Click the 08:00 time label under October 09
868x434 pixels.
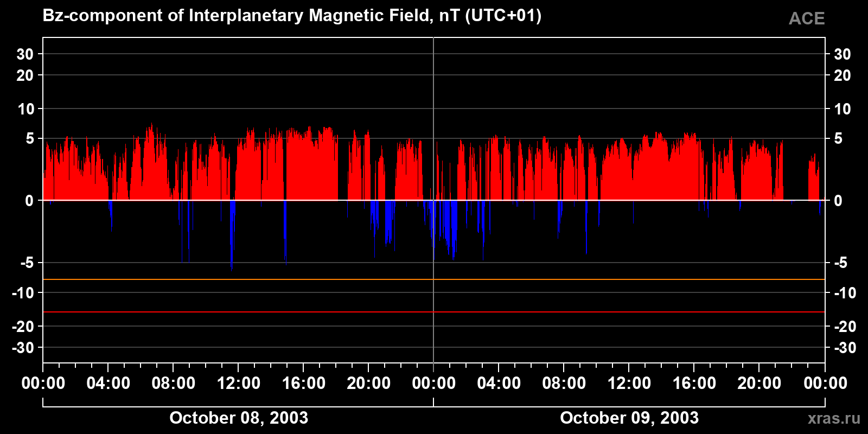click(564, 384)
